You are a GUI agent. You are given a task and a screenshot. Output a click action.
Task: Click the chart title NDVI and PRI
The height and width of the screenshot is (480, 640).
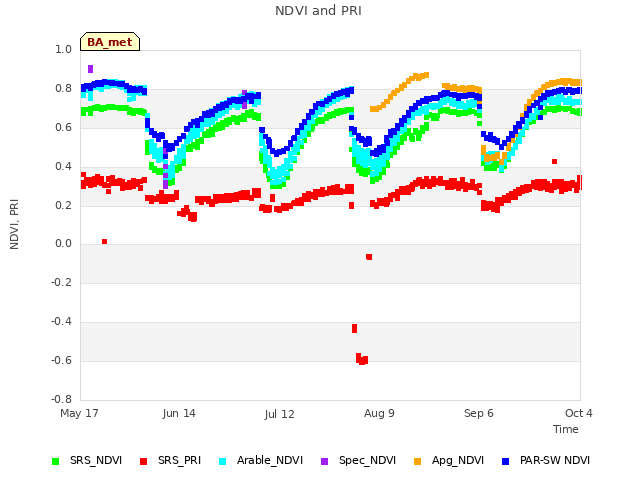[x=318, y=11]
